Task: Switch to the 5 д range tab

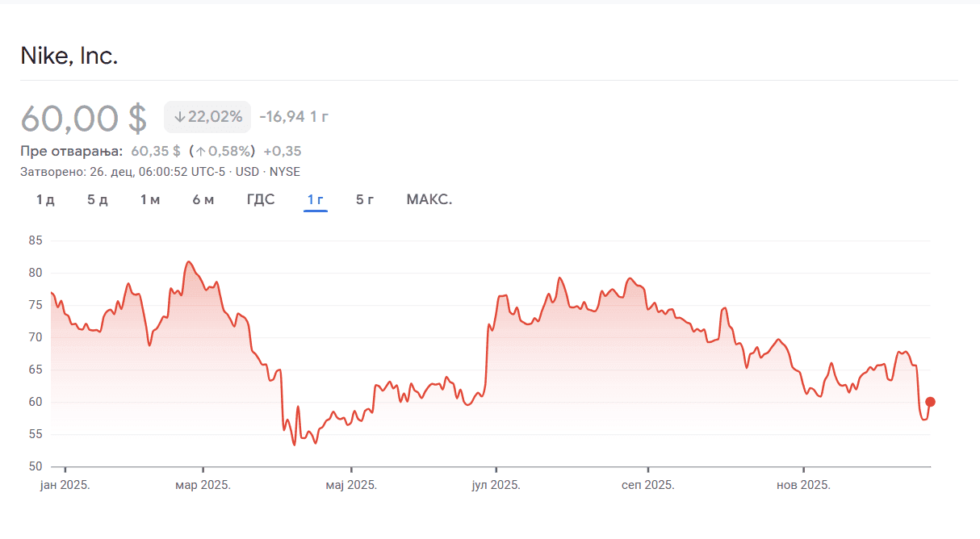Action: click(x=98, y=200)
